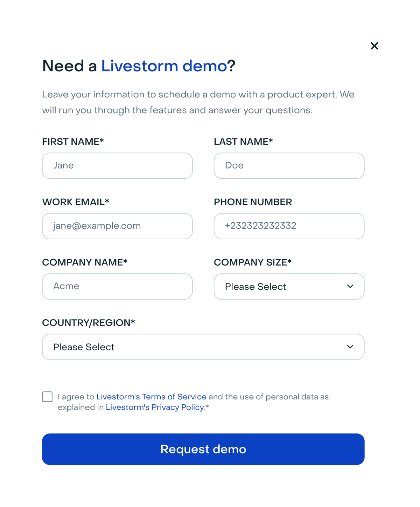The width and height of the screenshot is (420, 507).
Task: Click the COMPANY SIZE label
Action: (x=253, y=262)
